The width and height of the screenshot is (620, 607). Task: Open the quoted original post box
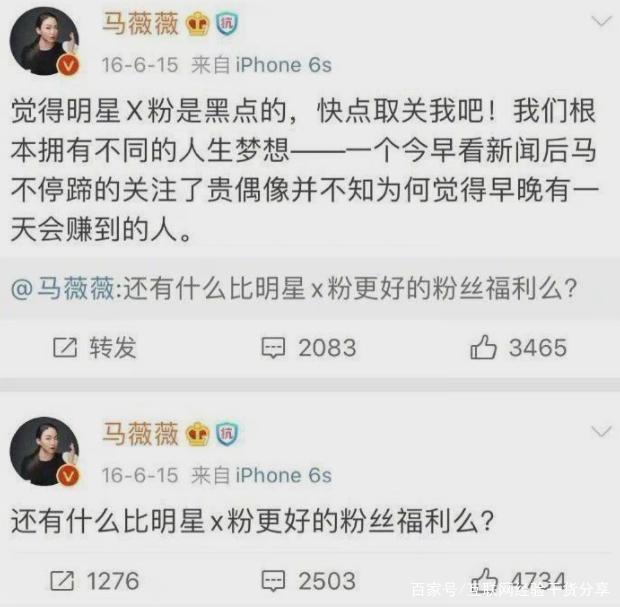click(x=310, y=289)
